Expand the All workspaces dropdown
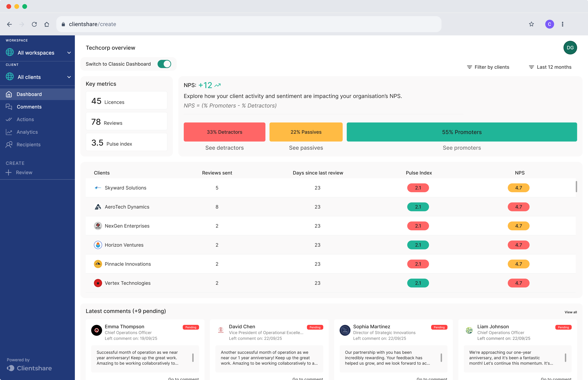The image size is (588, 380). click(69, 53)
